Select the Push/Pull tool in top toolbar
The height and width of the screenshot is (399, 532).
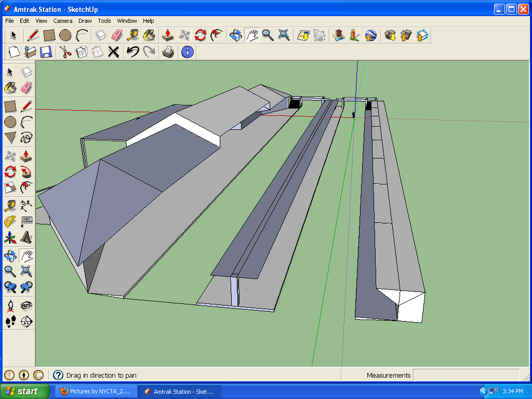point(168,35)
